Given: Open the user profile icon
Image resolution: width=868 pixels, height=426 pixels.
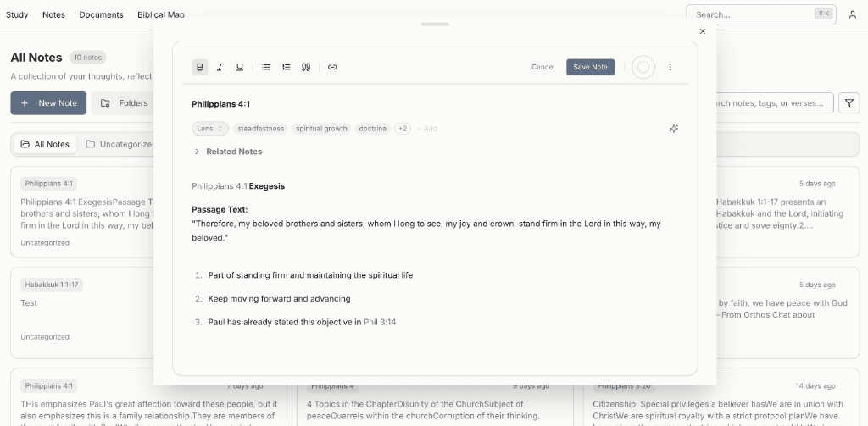Looking at the screenshot, I should point(852,14).
